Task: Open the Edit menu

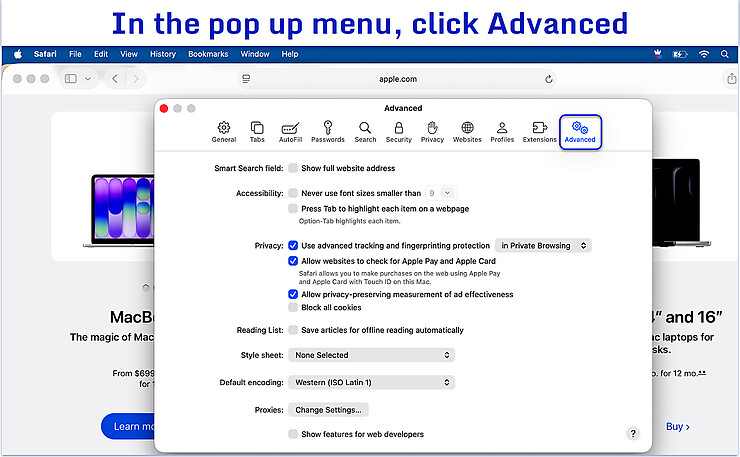Action: coord(101,54)
